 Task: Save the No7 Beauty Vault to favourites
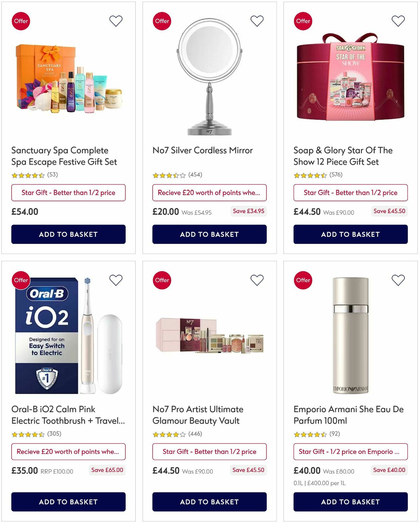[x=257, y=280]
